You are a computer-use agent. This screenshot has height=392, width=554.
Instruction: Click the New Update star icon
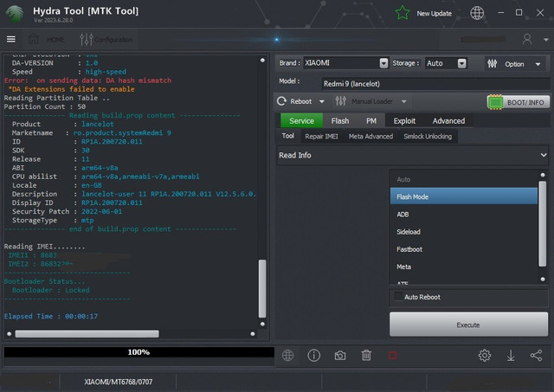tap(402, 14)
